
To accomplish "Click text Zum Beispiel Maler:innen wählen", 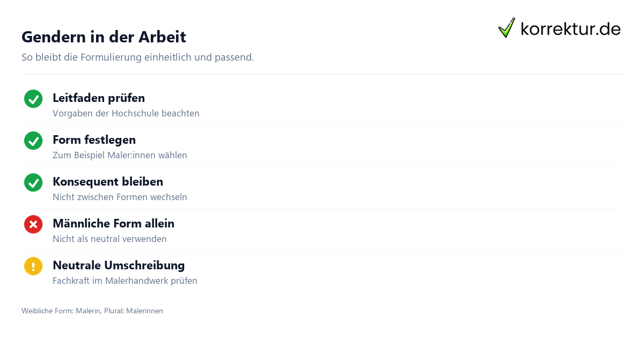I will point(120,156).
